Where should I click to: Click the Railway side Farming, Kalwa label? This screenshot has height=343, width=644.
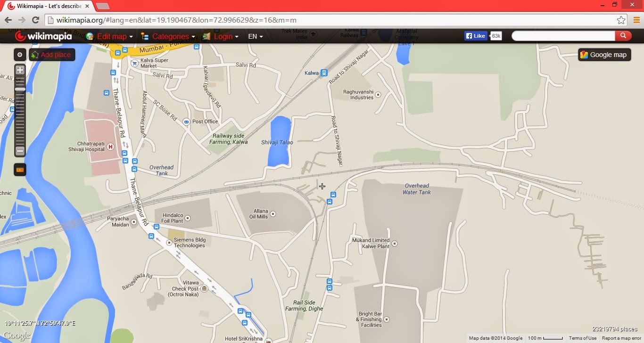point(230,139)
